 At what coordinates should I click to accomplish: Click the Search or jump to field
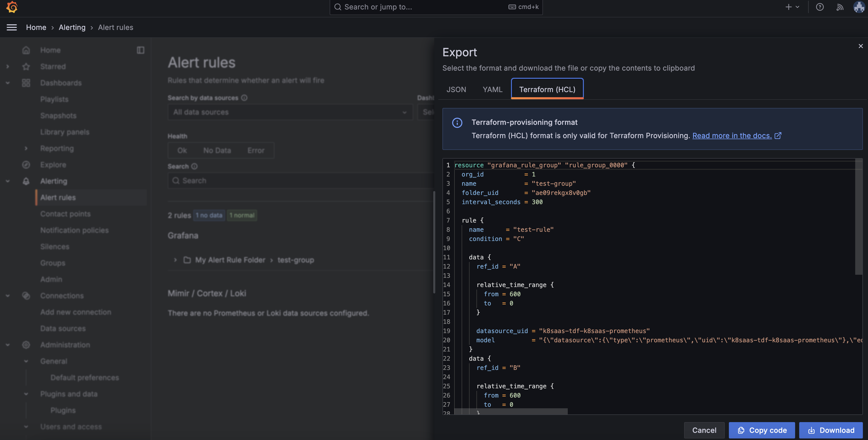pyautogui.click(x=436, y=7)
